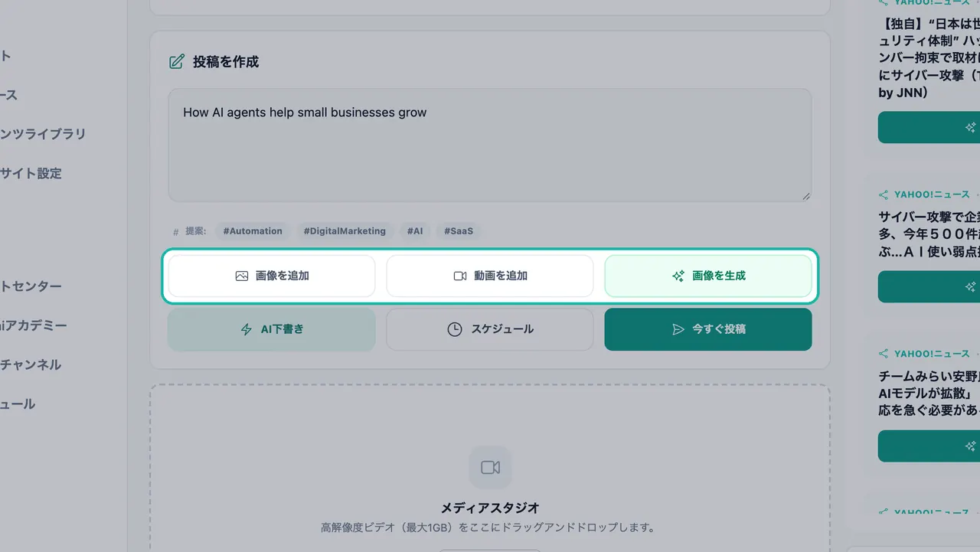Click the 投稿を作成 heading text

(226, 62)
